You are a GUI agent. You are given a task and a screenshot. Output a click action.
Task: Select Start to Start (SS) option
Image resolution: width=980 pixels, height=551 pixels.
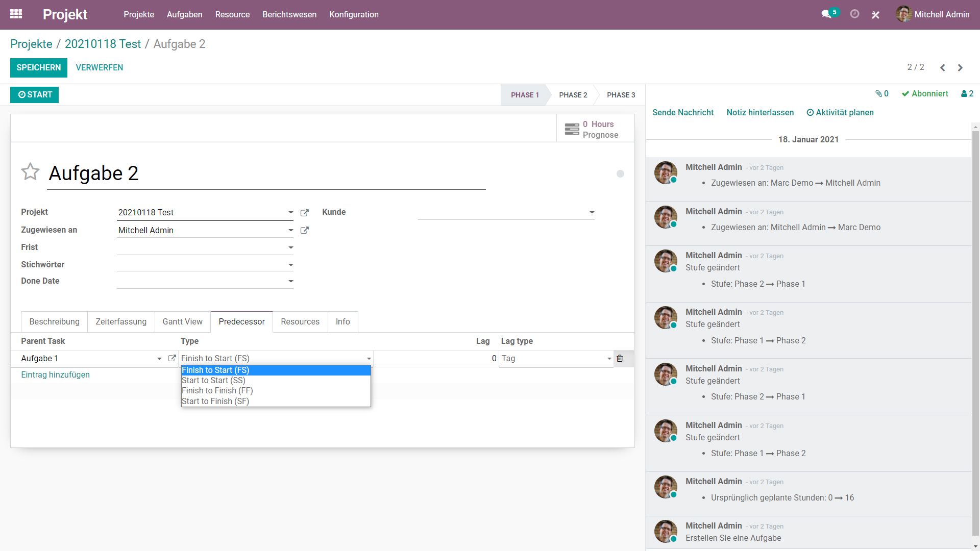coord(213,381)
